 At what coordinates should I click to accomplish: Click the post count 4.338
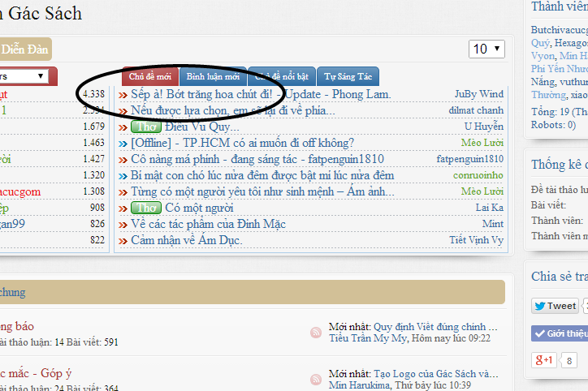93,93
